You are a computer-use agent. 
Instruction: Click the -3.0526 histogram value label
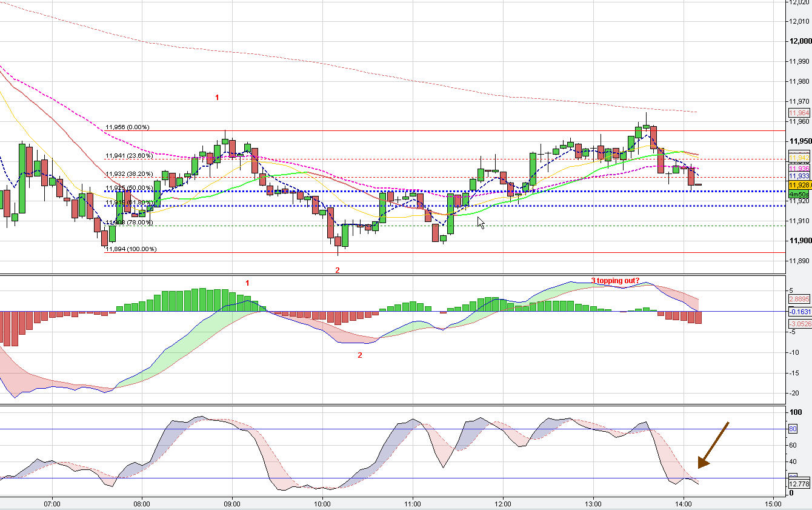pyautogui.click(x=799, y=324)
